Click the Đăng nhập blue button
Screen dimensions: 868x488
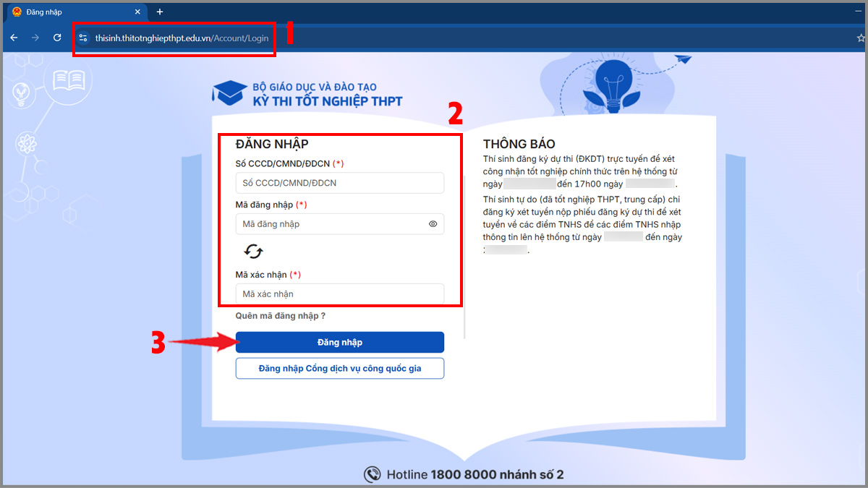pos(340,342)
